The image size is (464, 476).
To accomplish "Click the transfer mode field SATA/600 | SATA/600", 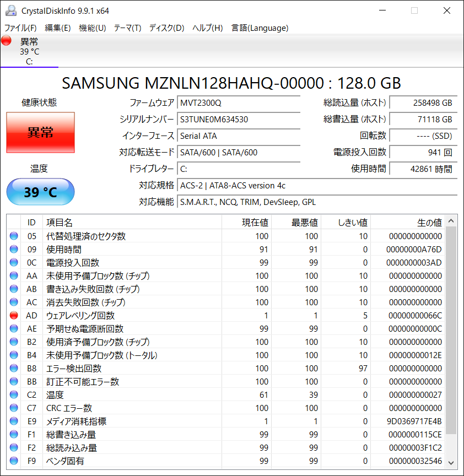I will (239, 152).
